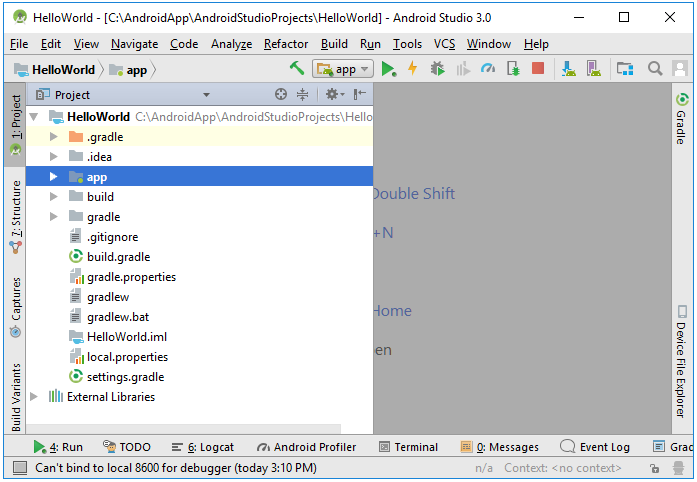This screenshot has height=482, width=697.
Task: Click the Collapse All icon in Project panel
Action: [x=302, y=94]
